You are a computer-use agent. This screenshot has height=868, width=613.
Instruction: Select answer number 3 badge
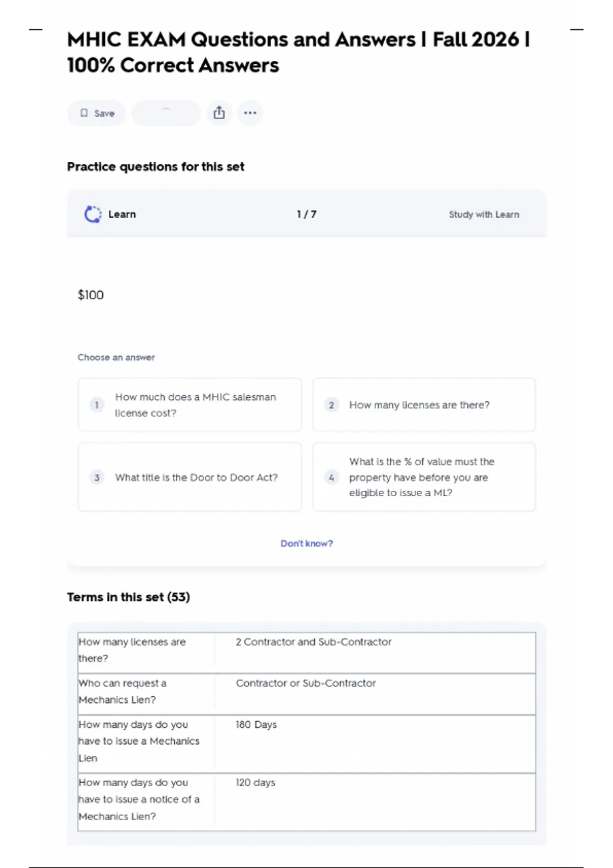[97, 477]
